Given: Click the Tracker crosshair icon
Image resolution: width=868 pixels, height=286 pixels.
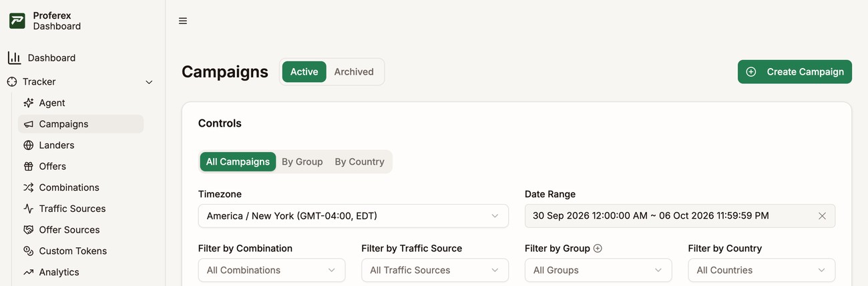Looking at the screenshot, I should (x=11, y=82).
